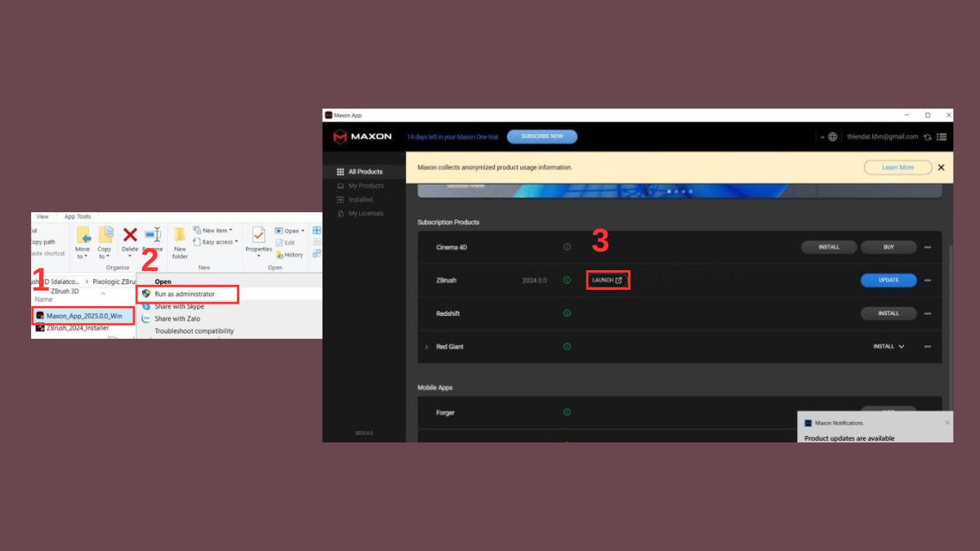Click the Name column header in Explorer
The height and width of the screenshot is (551, 980).
point(43,300)
